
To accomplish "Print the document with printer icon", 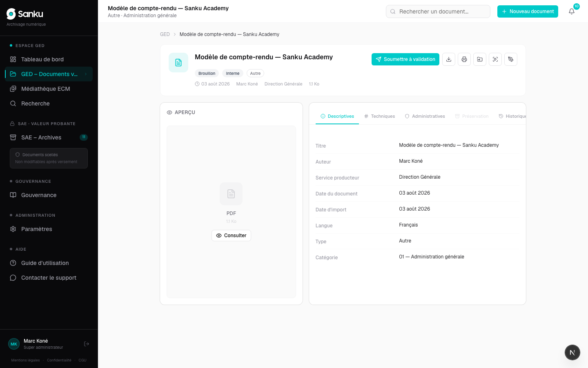I will point(464,59).
